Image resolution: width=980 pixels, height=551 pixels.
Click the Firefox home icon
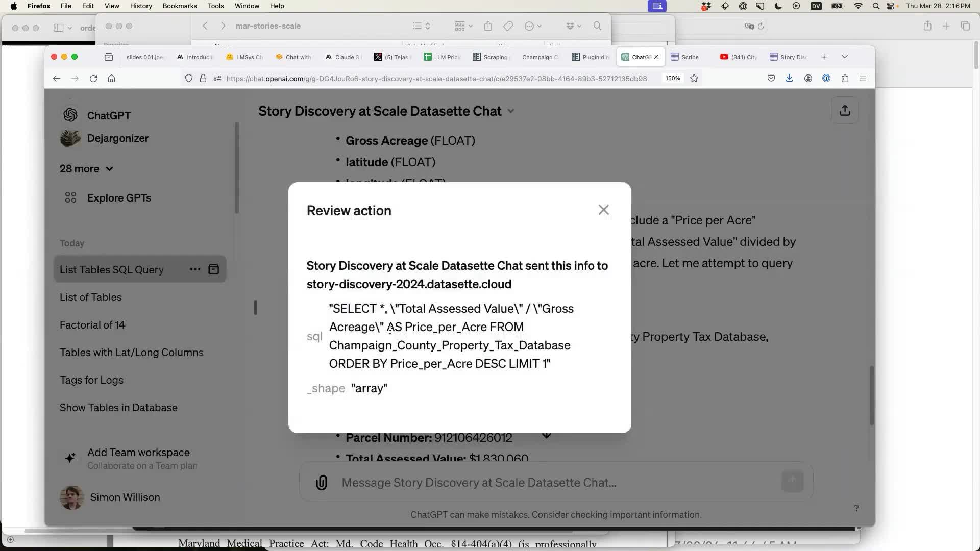coord(112,78)
